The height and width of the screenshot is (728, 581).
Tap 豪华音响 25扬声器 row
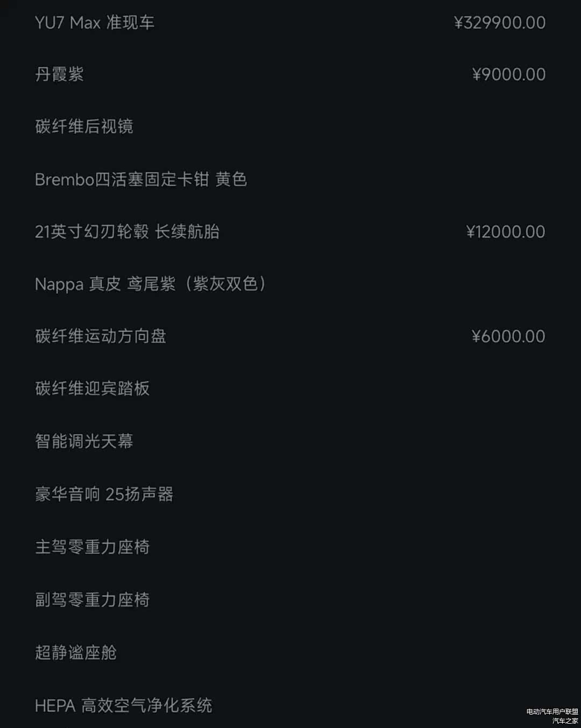coord(104,494)
